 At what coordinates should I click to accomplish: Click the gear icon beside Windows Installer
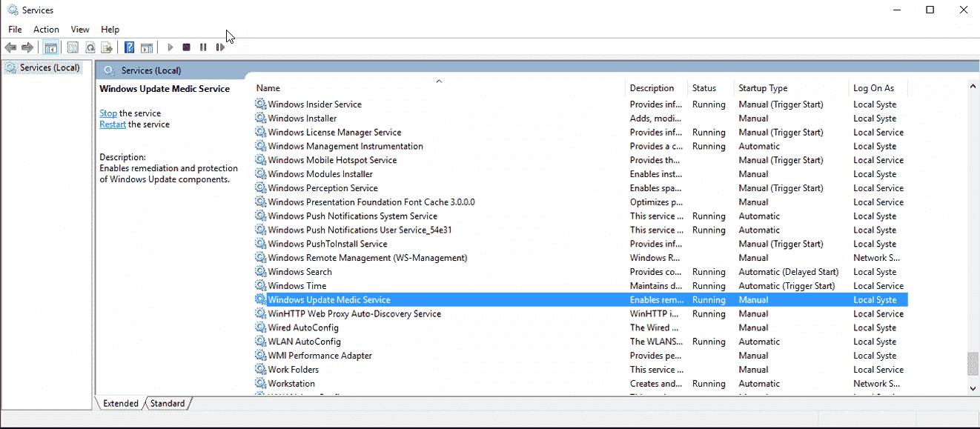tap(261, 119)
